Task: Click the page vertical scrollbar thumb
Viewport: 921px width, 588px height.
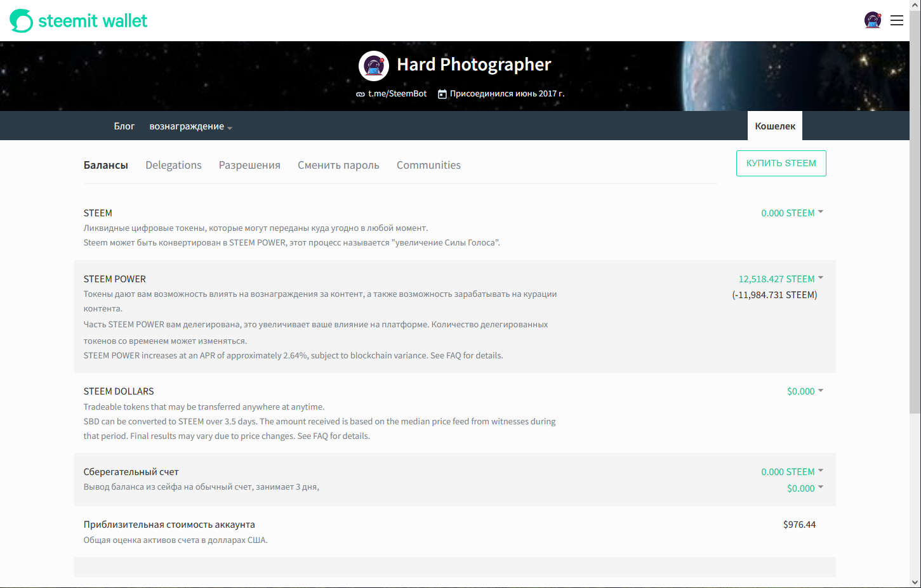Action: (915, 212)
